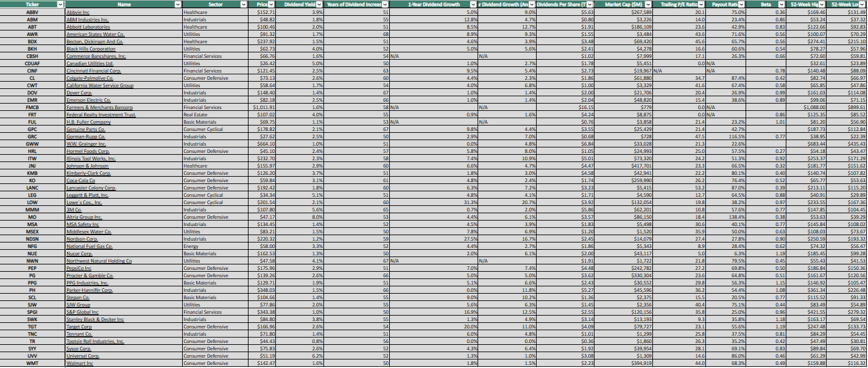Open the Payout Ratio filter dropdown

(x=741, y=4)
